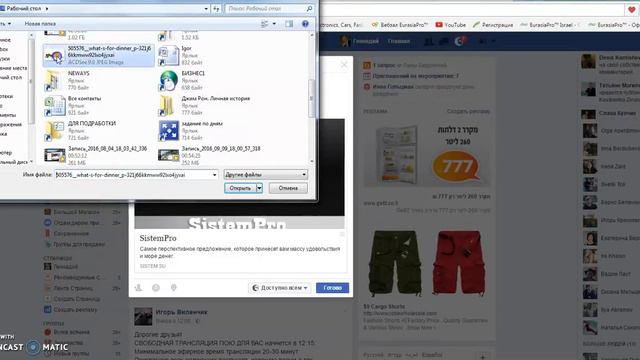The height and width of the screenshot is (360, 640).
Task: Select the Igor shortcut icon
Action: click(168, 56)
